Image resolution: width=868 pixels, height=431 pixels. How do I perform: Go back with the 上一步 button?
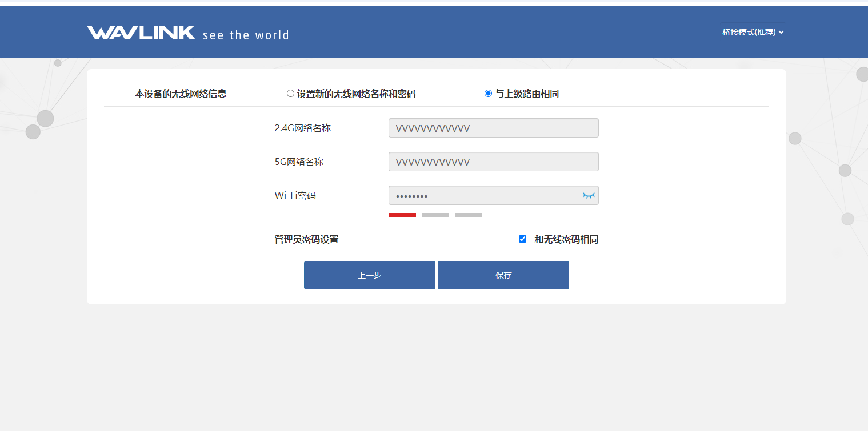pos(369,275)
